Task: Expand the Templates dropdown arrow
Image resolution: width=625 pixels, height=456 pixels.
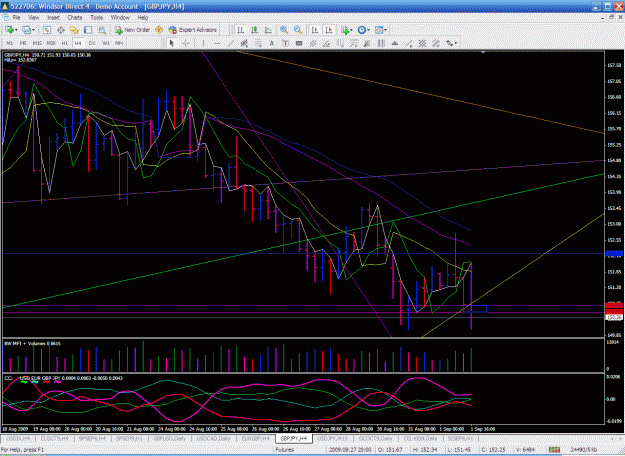Action: click(385, 30)
